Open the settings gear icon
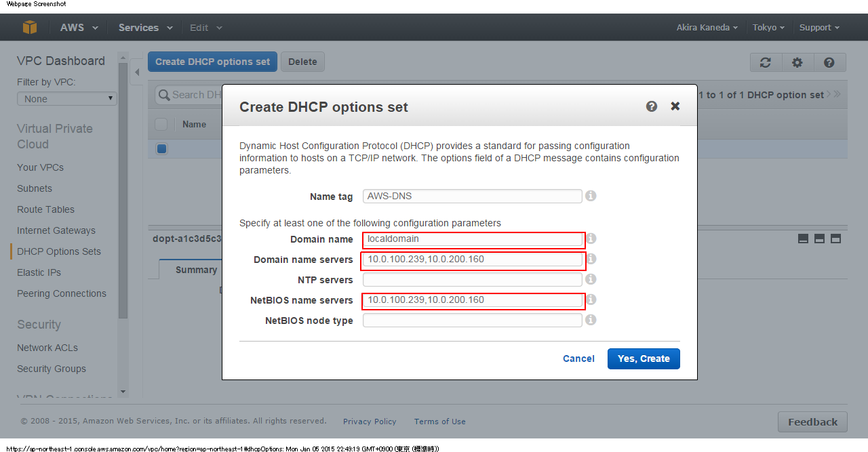The height and width of the screenshot is (452, 868). [797, 62]
